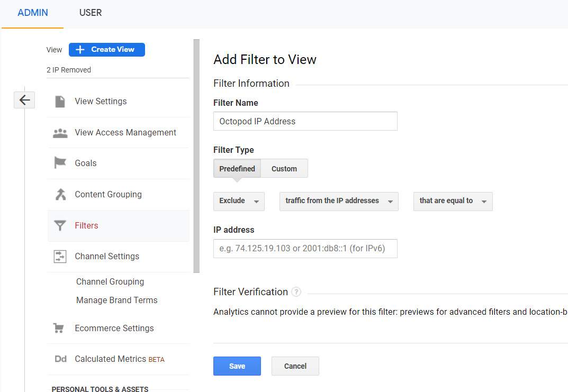
Task: Click the View Settings document icon
Action: tap(60, 102)
